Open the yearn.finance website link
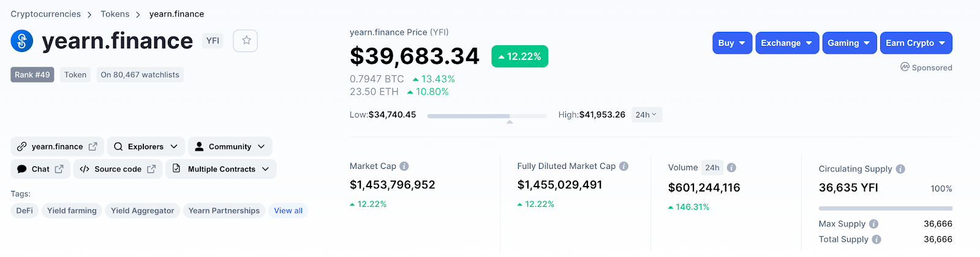The image size is (980, 257). coord(57,147)
